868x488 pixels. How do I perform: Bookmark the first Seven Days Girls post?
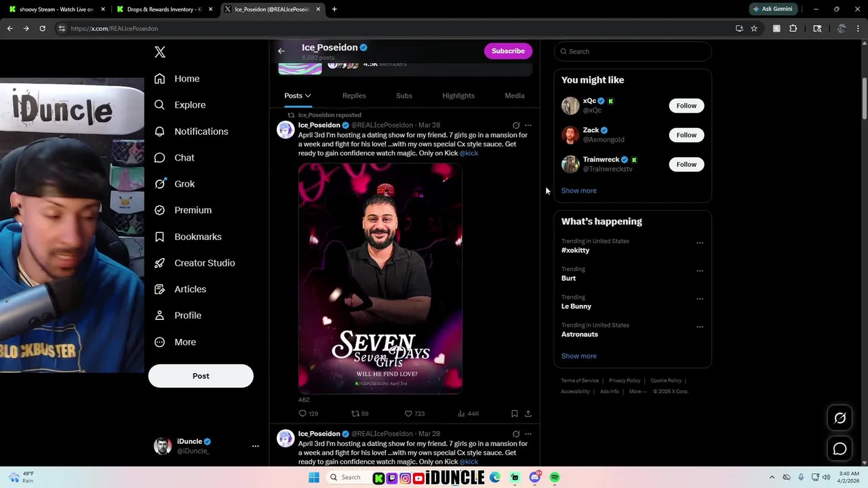515,413
